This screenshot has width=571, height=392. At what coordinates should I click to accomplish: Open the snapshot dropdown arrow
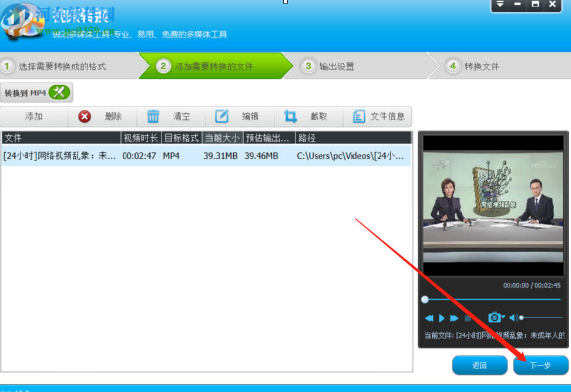pos(503,317)
